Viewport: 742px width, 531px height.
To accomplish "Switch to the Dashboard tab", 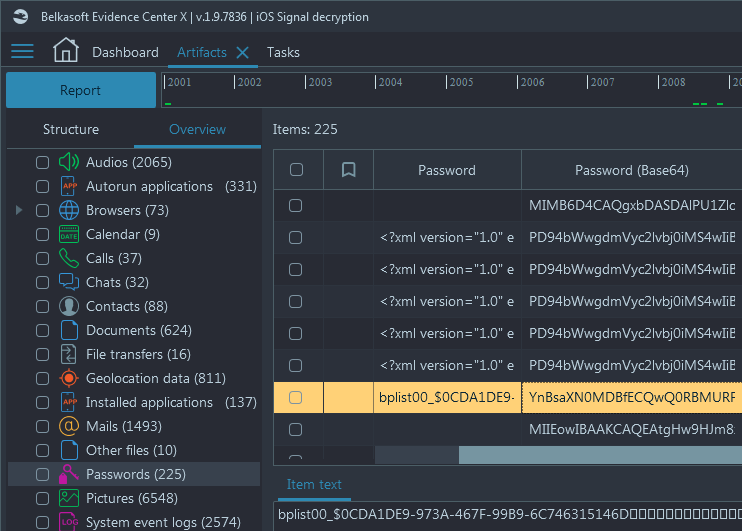I will (125, 52).
